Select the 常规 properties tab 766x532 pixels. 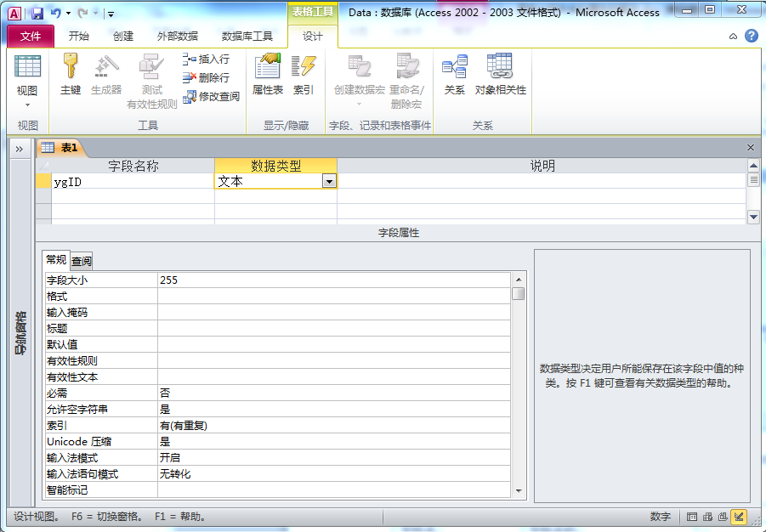[x=56, y=259]
